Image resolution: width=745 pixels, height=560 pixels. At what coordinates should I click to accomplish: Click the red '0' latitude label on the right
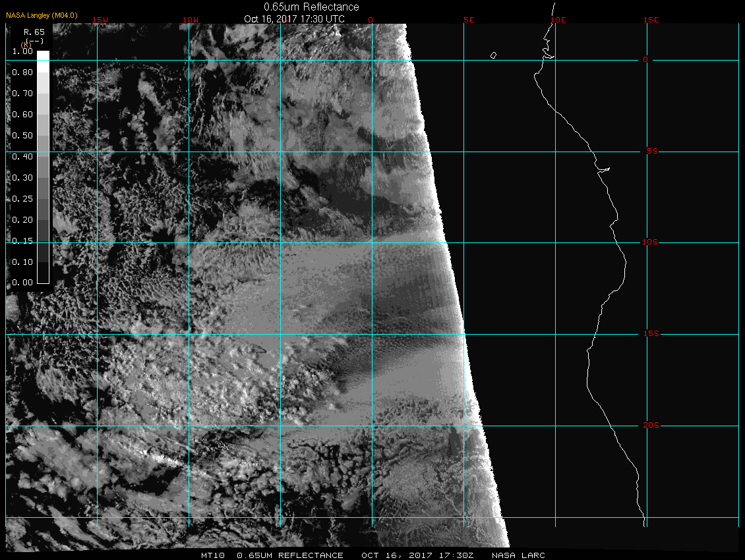pyautogui.click(x=645, y=59)
